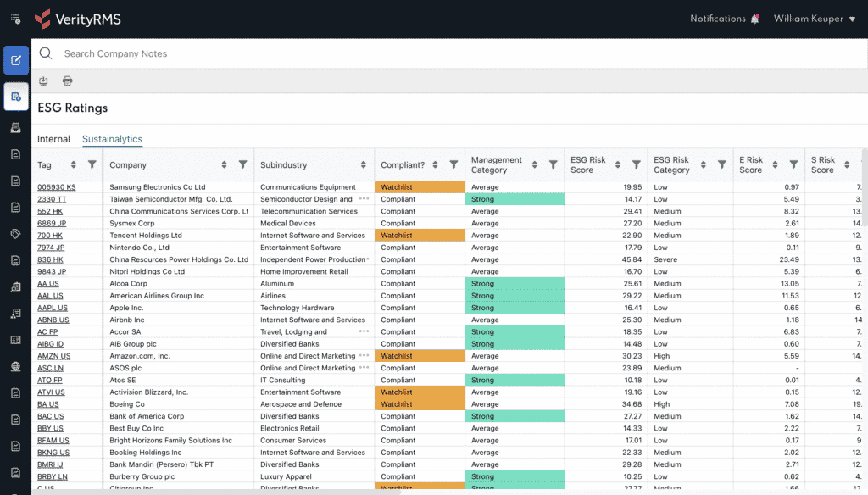Click Taiwan Semiconductor's green Strong cell
The image size is (868, 495).
pyautogui.click(x=515, y=199)
